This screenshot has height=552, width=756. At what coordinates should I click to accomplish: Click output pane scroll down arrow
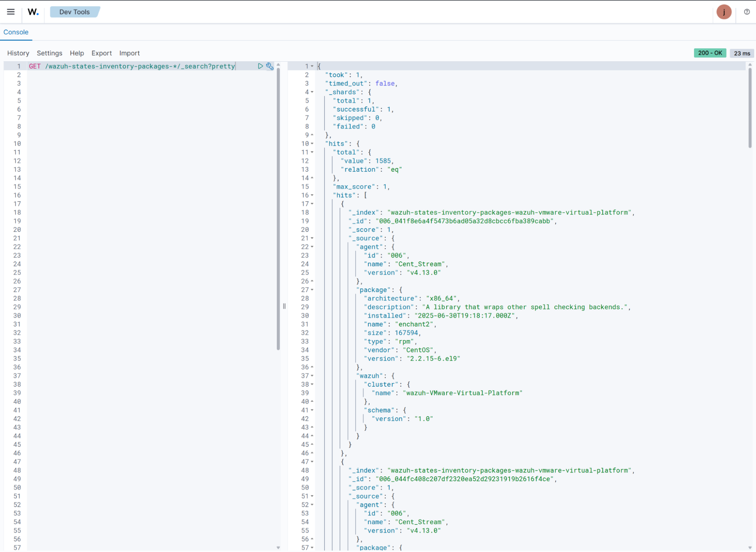[x=750, y=547]
